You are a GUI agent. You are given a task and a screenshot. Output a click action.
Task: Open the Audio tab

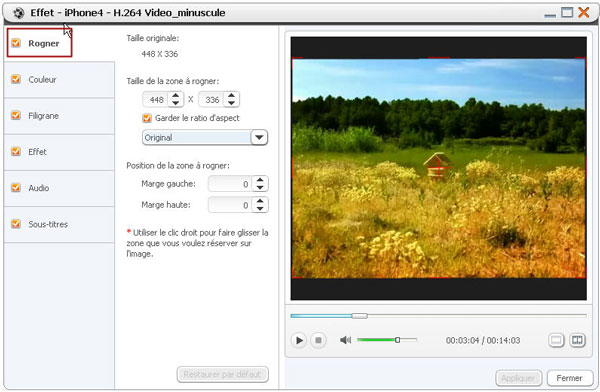pyautogui.click(x=59, y=188)
